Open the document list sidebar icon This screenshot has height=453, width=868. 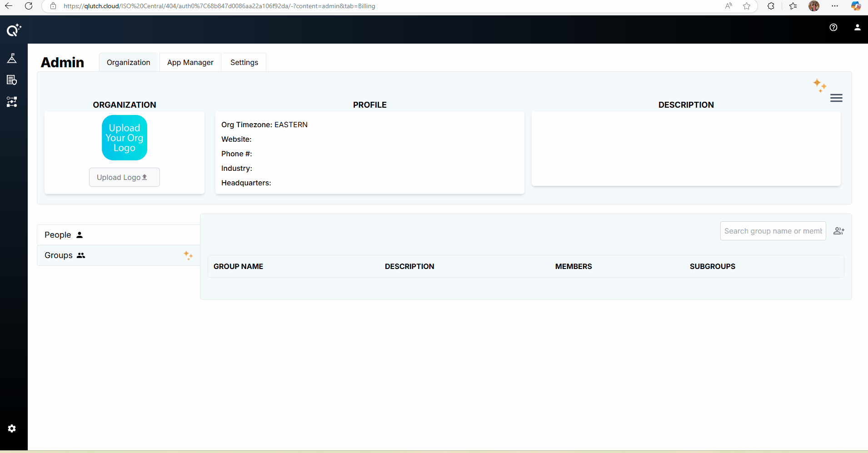click(x=12, y=80)
